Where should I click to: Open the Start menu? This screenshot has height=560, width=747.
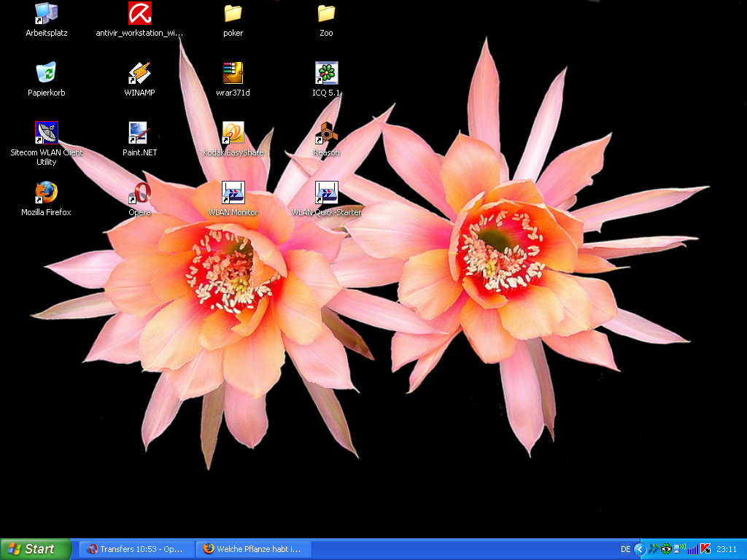35,549
